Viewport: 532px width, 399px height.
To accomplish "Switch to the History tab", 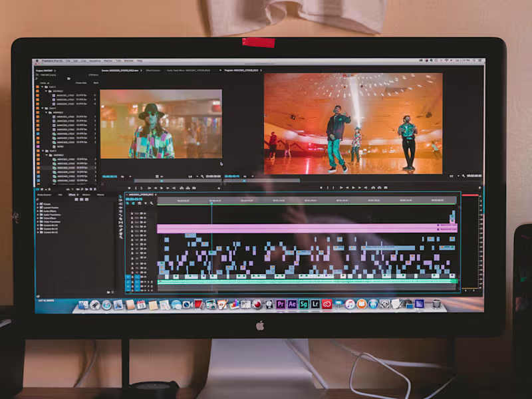I will click(x=100, y=195).
